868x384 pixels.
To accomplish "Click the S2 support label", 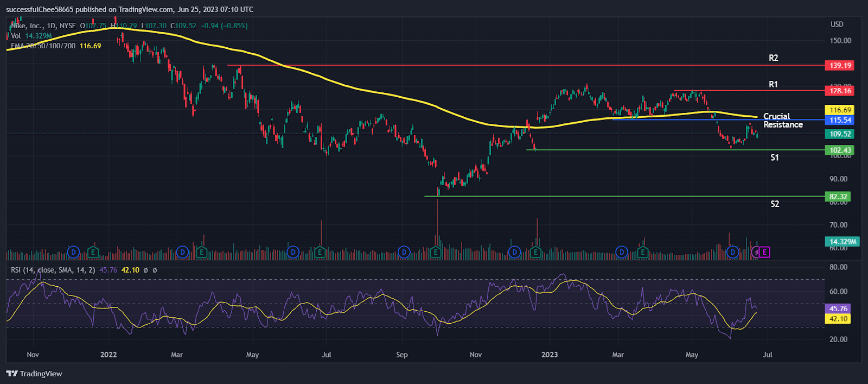I will pyautogui.click(x=775, y=204).
